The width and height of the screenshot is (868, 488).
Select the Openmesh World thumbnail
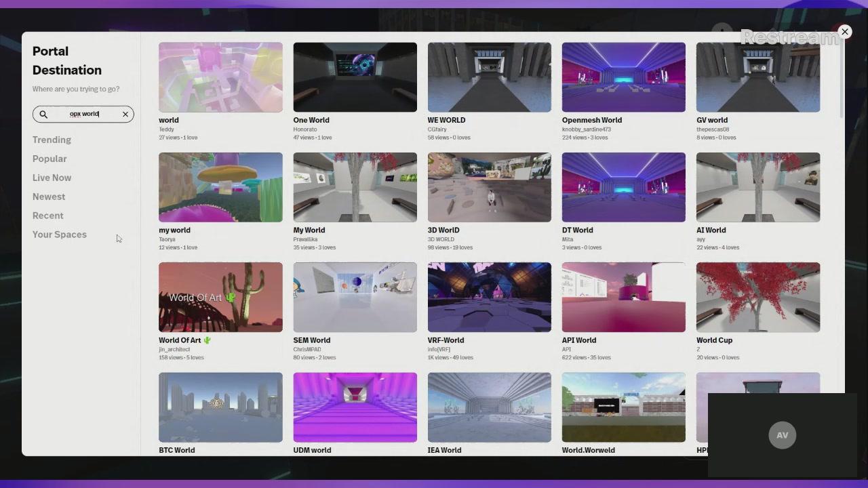pyautogui.click(x=623, y=77)
